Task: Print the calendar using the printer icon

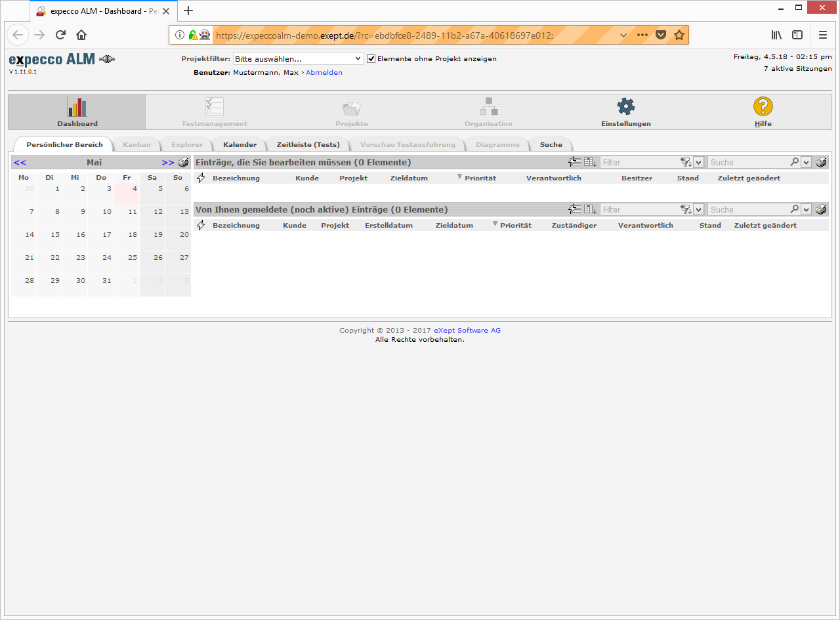Action: (x=183, y=163)
